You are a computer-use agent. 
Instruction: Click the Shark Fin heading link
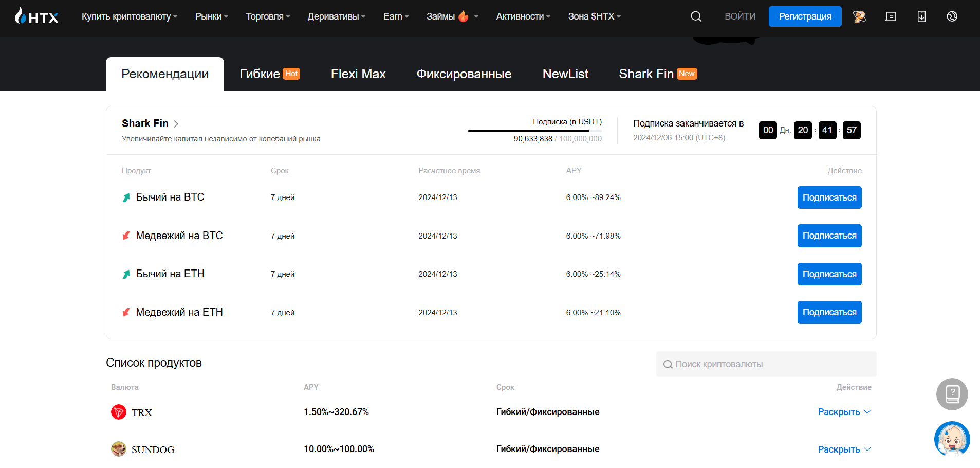[x=145, y=123]
